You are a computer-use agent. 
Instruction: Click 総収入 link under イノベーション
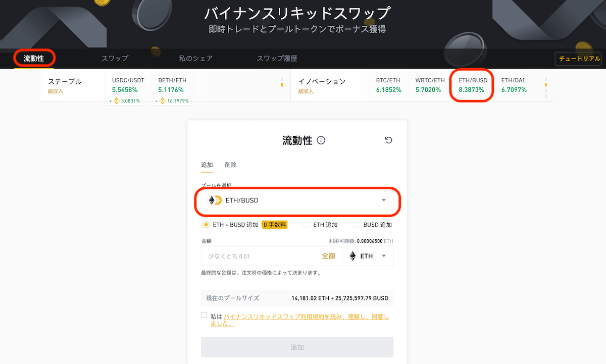[x=306, y=91]
